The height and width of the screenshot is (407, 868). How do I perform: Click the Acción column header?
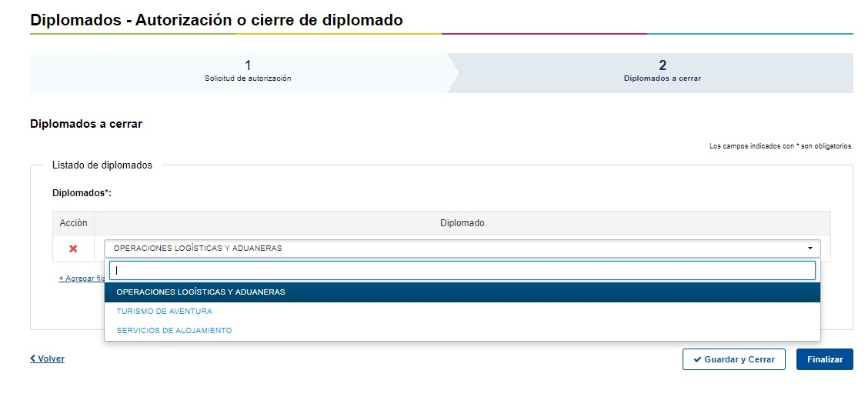point(73,223)
